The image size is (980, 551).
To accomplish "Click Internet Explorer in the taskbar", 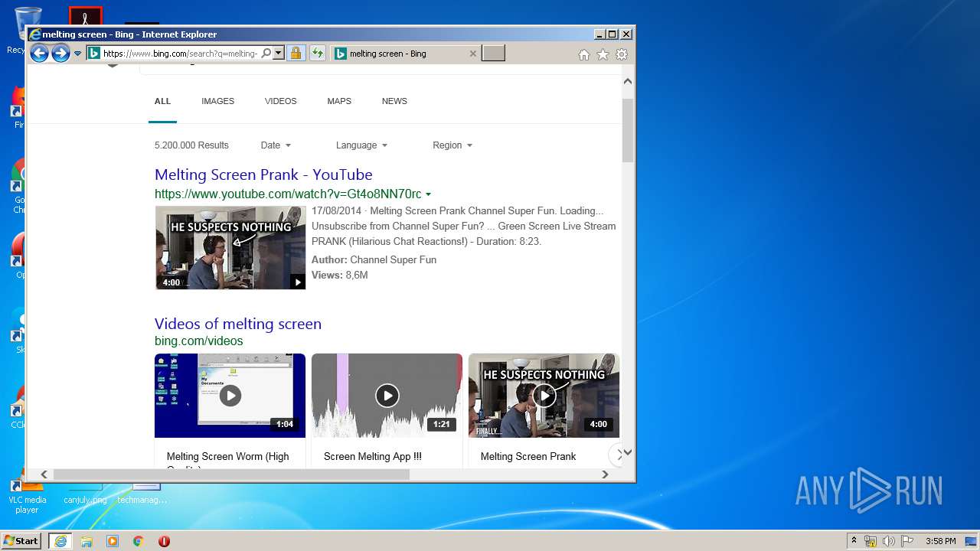I will click(x=60, y=541).
